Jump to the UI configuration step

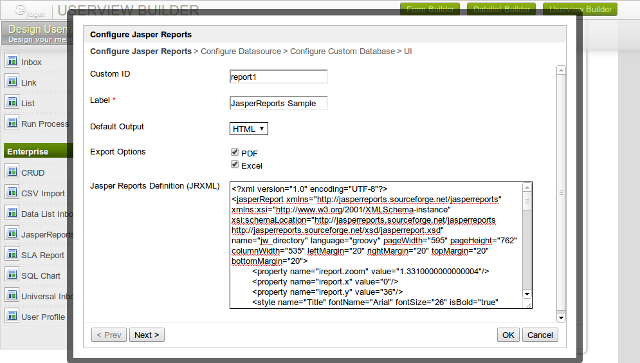click(408, 51)
